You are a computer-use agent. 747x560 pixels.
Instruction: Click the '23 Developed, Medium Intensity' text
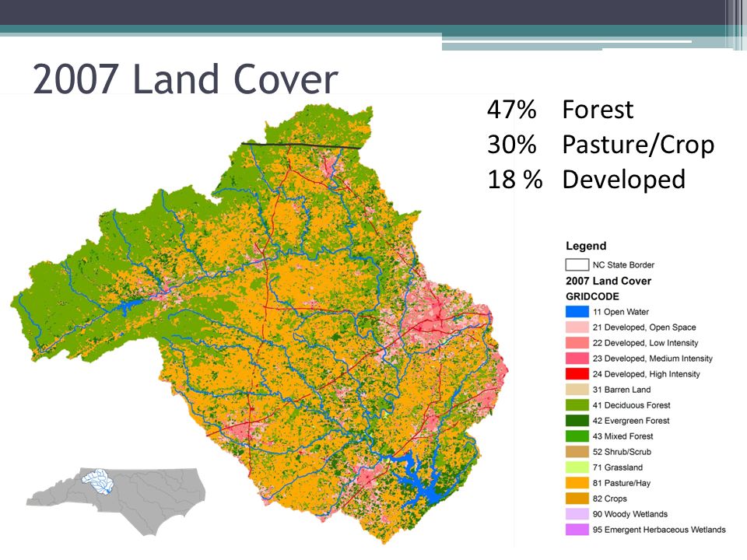click(x=653, y=359)
